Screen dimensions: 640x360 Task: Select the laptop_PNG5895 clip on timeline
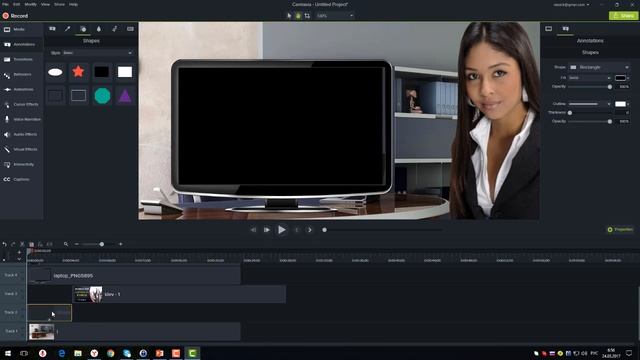134,276
